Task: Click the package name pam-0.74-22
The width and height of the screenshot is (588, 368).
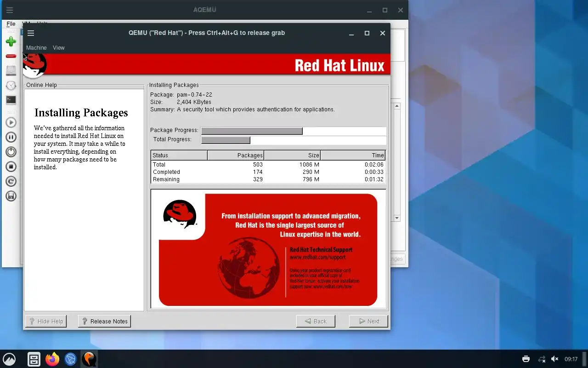Action: tap(194, 95)
